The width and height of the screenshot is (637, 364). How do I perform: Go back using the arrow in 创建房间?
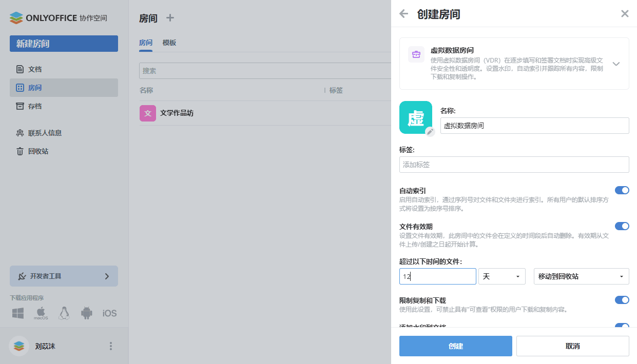(x=404, y=14)
